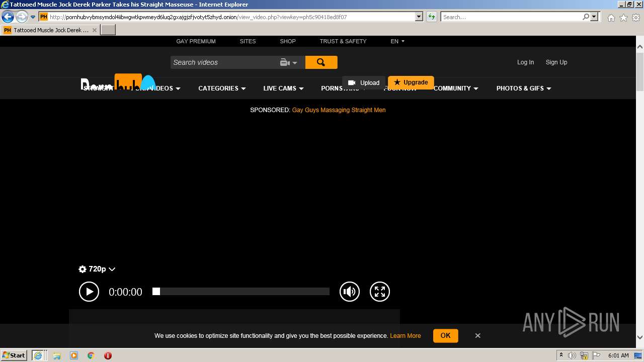The width and height of the screenshot is (644, 362).
Task: Click the browser Home icon
Action: click(x=611, y=18)
